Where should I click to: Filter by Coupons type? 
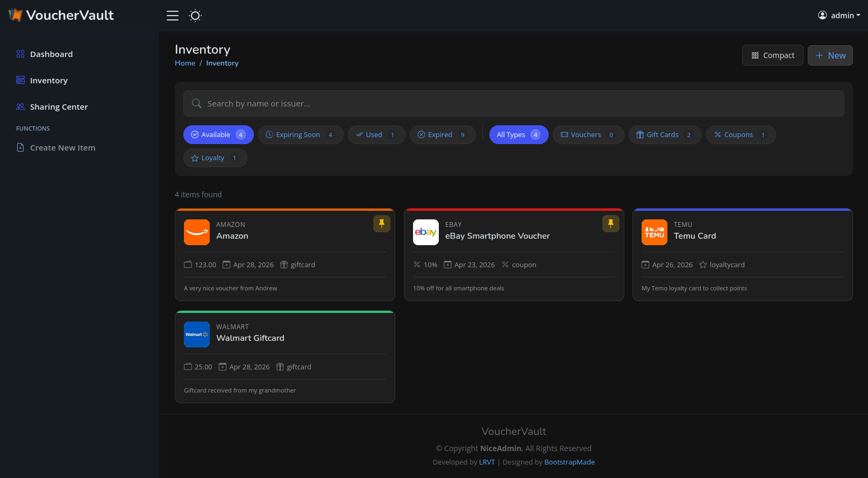[x=741, y=135]
